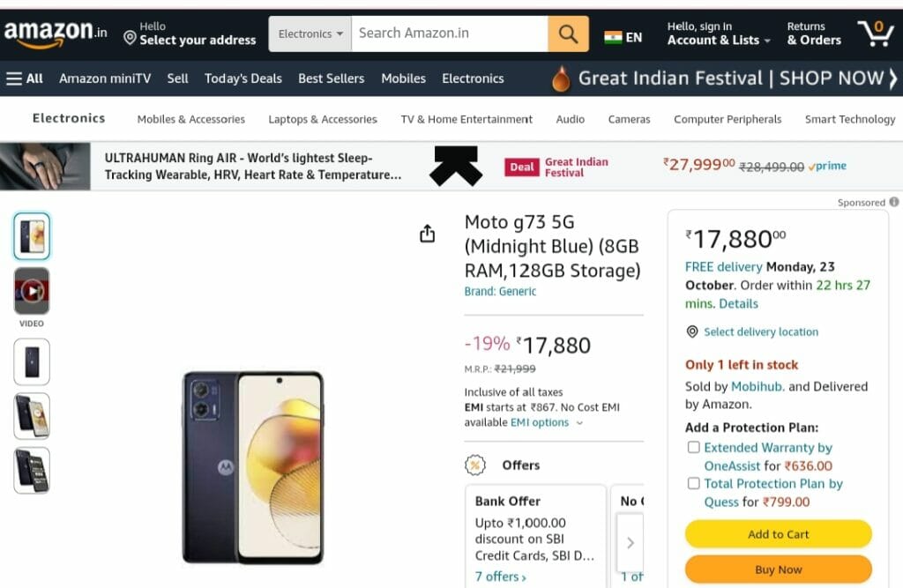Open Today's Deals in the navigation bar
903x588 pixels.
(243, 78)
